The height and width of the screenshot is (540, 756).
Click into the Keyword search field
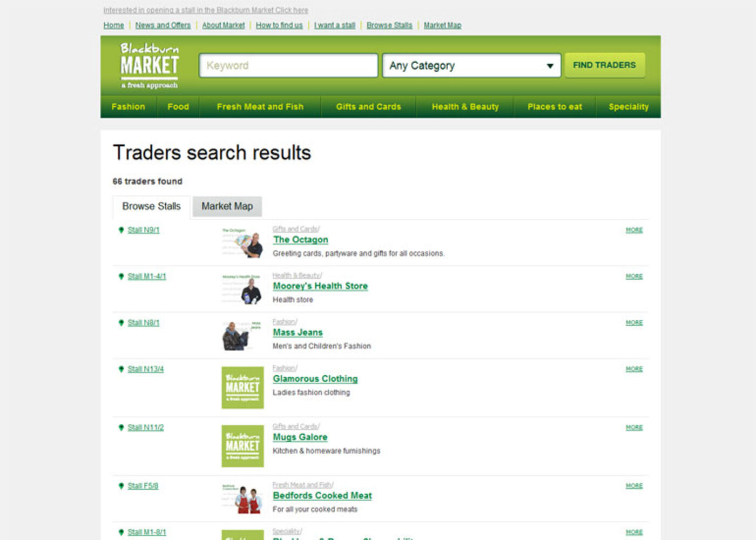click(288, 66)
